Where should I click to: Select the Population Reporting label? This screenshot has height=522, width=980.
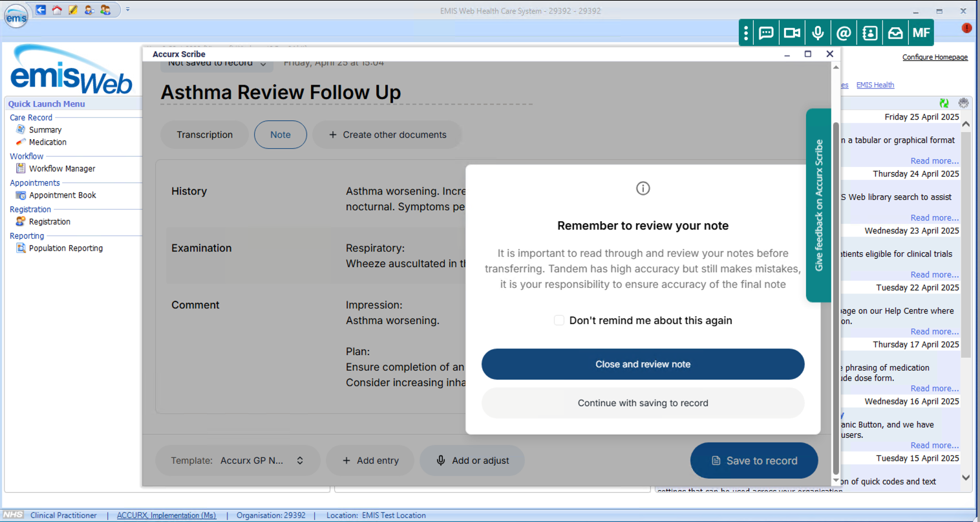pos(66,248)
